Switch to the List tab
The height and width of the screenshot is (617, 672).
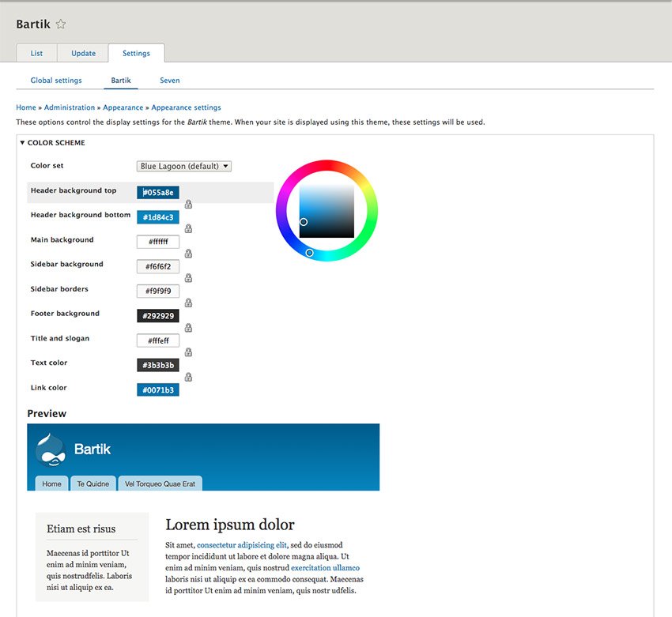coord(36,54)
